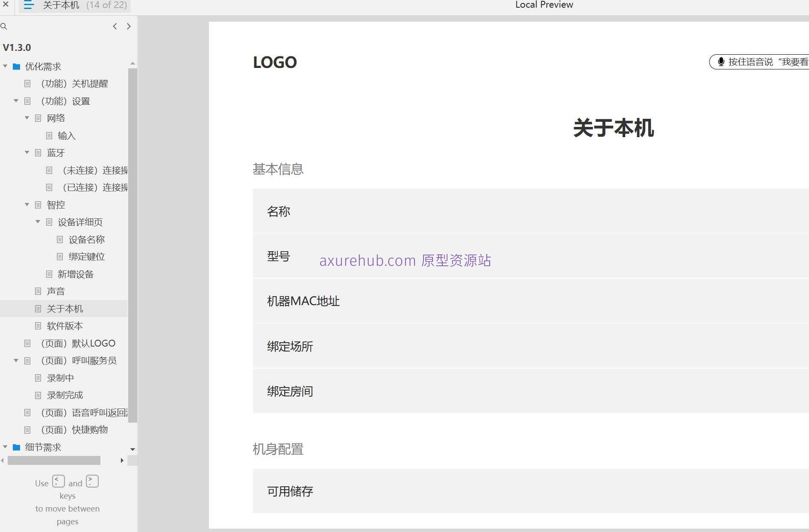
Task: Collapse the 优化需求 folder
Action: [5, 66]
